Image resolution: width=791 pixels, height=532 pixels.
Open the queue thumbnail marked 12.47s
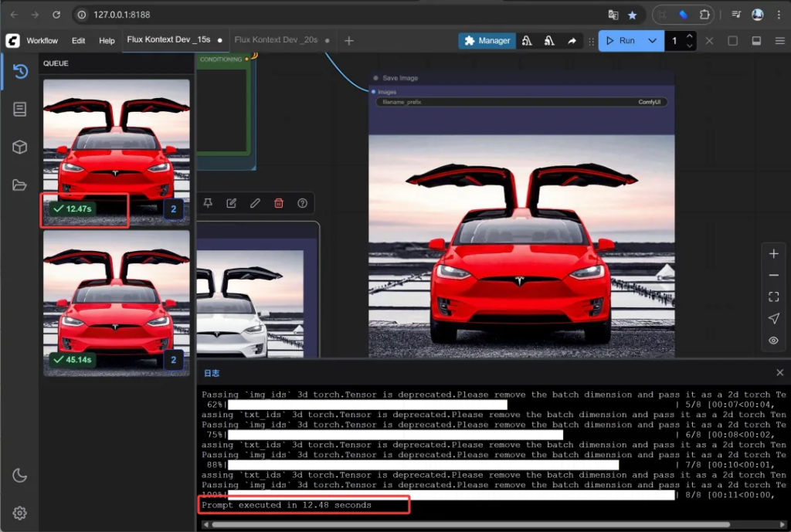(117, 152)
